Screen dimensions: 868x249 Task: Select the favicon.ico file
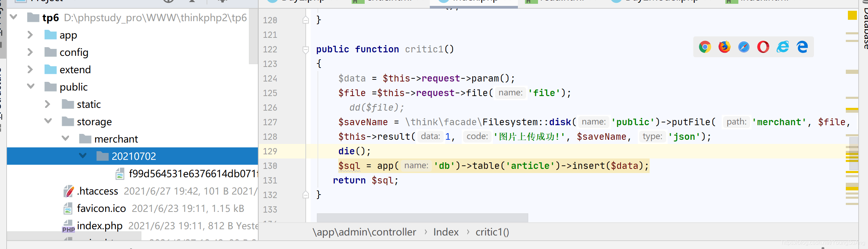[101, 208]
